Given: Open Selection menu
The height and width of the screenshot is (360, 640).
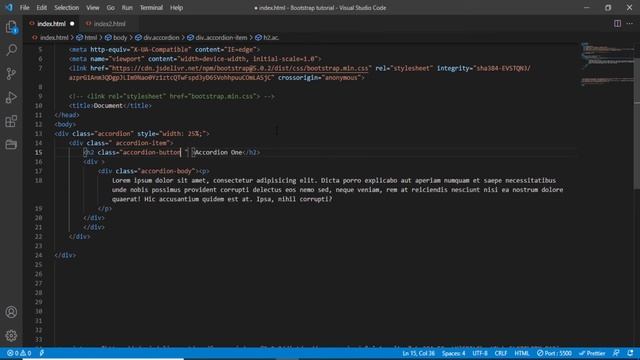Looking at the screenshot, I should [67, 8].
